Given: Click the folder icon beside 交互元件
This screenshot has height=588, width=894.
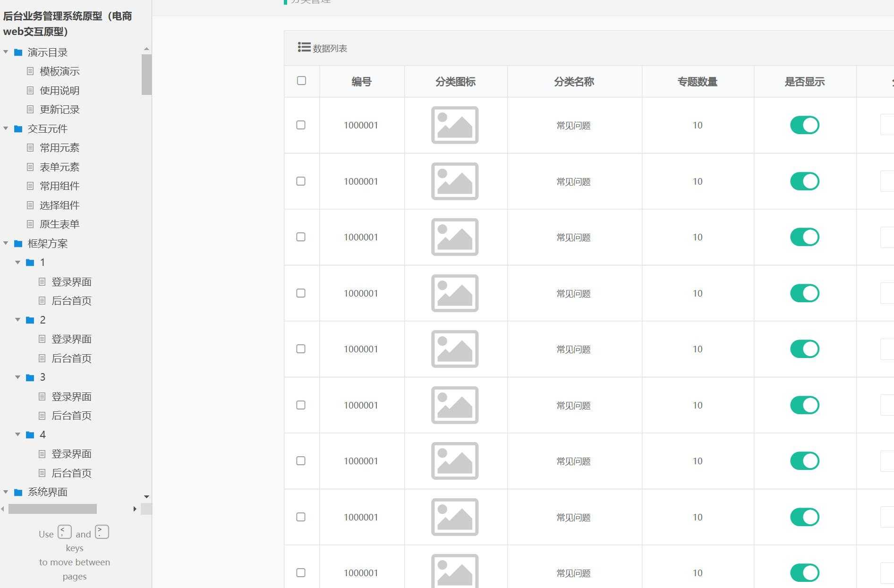Looking at the screenshot, I should 18,129.
